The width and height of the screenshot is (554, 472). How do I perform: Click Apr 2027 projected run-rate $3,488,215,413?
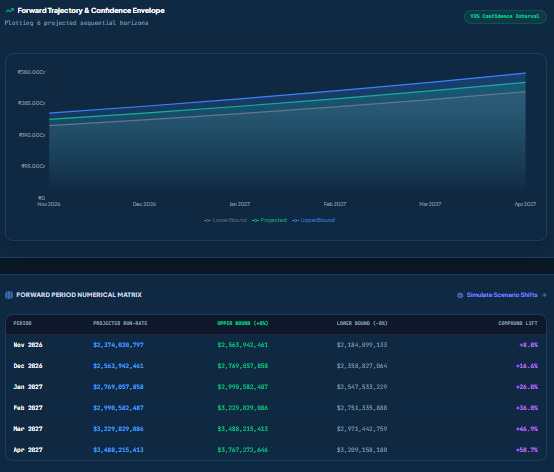(118, 450)
